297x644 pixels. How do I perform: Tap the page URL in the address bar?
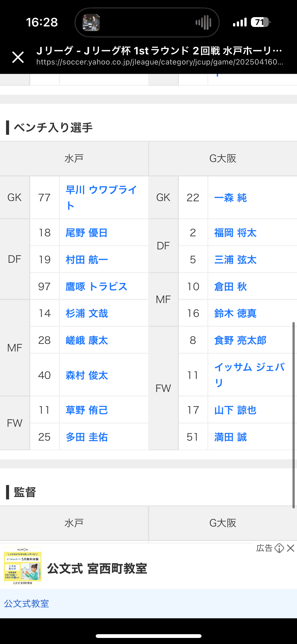[160, 62]
